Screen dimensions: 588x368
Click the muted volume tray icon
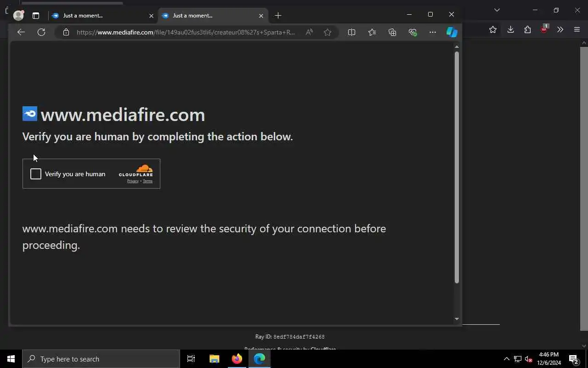click(x=529, y=359)
